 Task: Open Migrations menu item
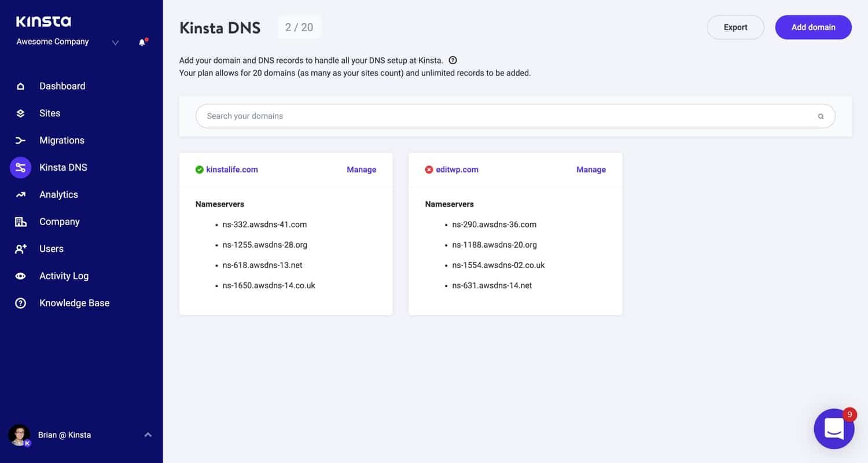(x=62, y=141)
